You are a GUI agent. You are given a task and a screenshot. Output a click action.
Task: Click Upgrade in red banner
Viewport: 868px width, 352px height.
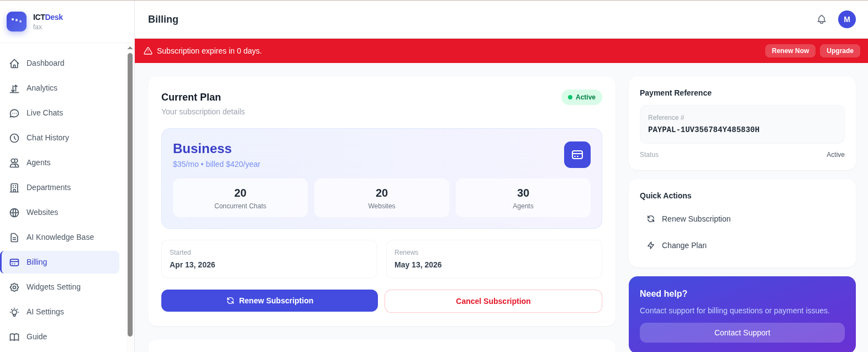click(x=840, y=51)
